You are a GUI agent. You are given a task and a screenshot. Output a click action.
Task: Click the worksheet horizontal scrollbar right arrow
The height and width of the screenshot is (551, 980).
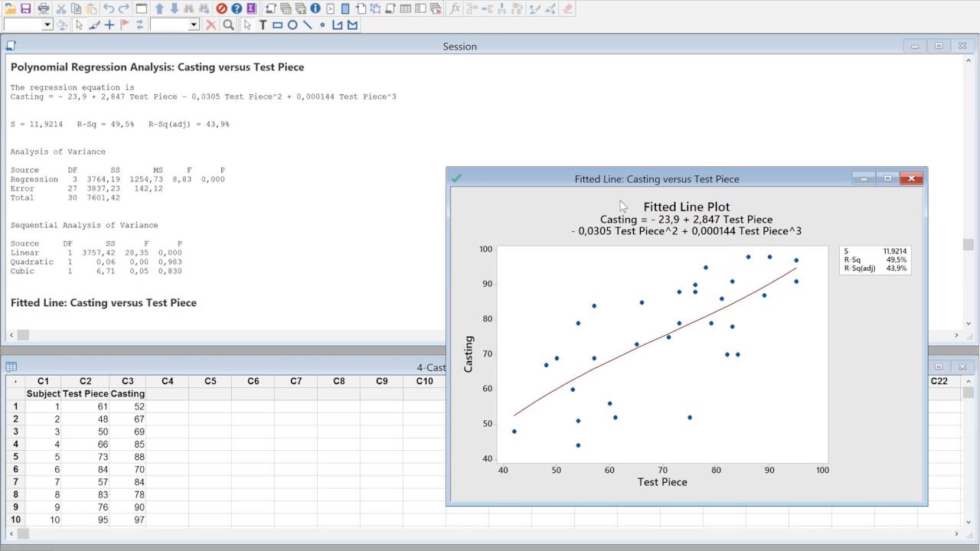click(956, 533)
